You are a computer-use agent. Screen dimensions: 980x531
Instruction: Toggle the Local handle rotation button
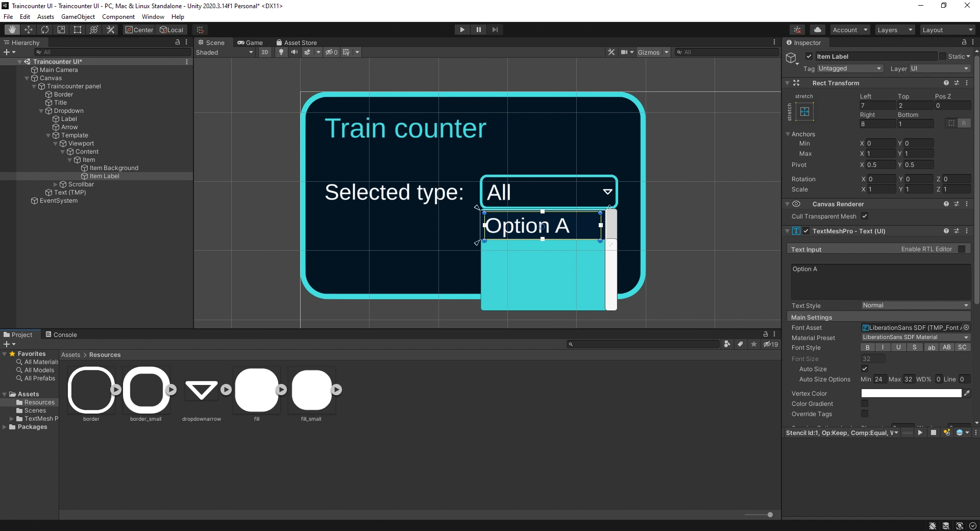(x=171, y=30)
